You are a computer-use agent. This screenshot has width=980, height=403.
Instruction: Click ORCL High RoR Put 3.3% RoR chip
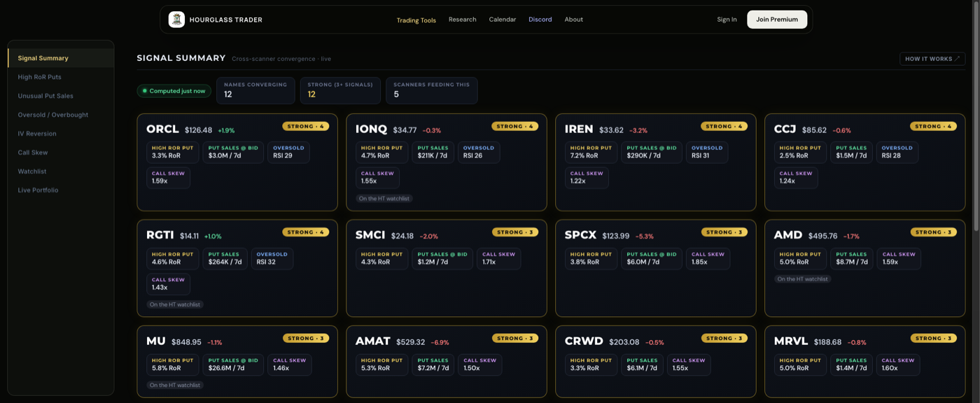(172, 153)
